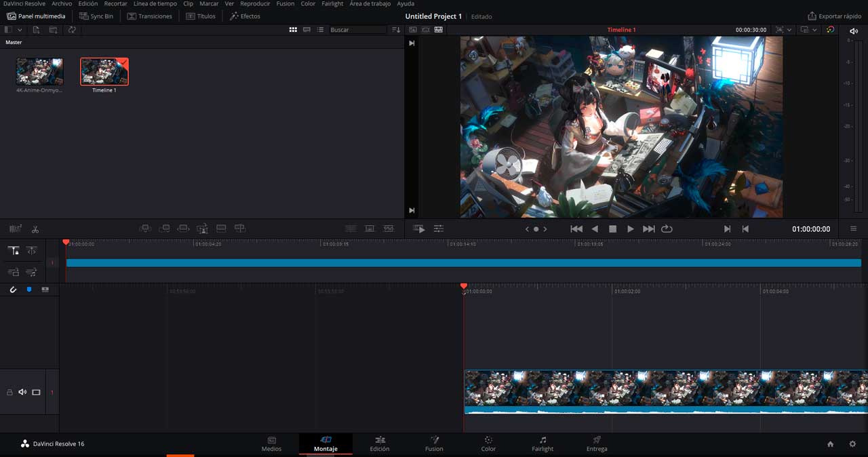Click the Loop playback icon
This screenshot has width=868, height=457.
click(667, 229)
